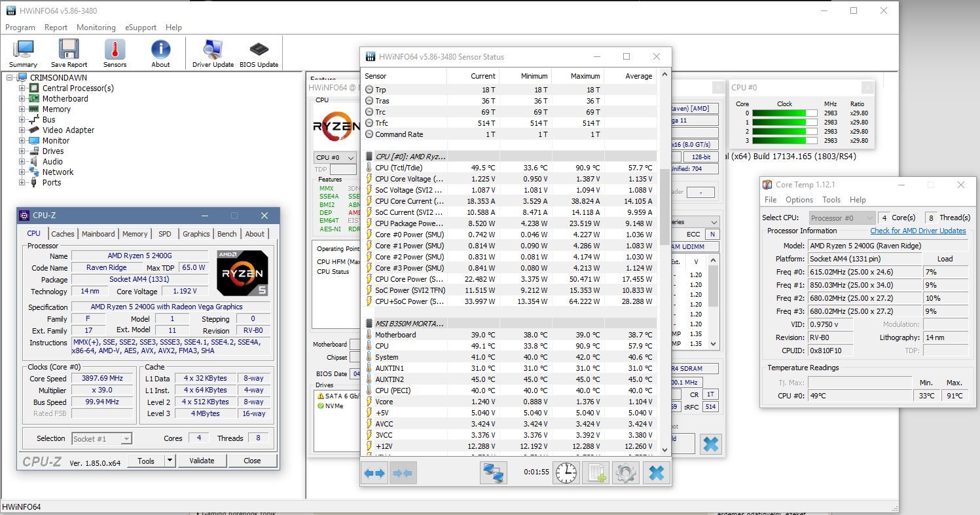The width and height of the screenshot is (980, 515).
Task: Click the Core Temp title bar icon
Action: tap(768, 185)
